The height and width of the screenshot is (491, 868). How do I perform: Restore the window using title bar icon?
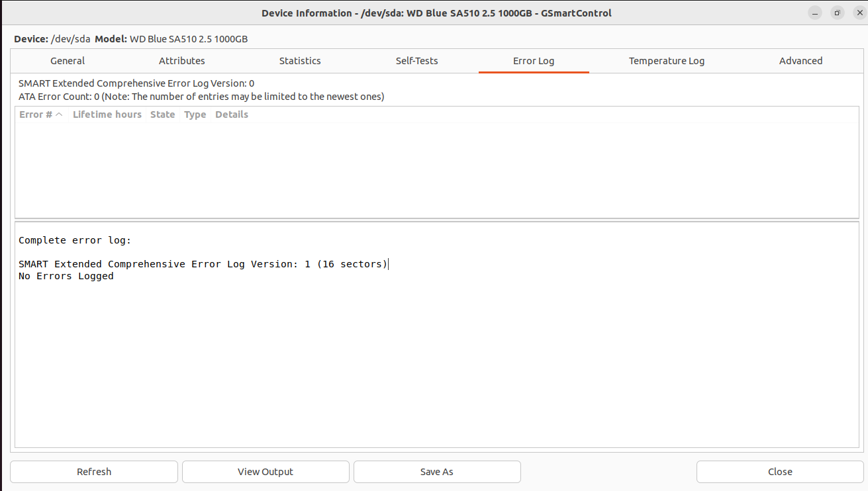(837, 13)
